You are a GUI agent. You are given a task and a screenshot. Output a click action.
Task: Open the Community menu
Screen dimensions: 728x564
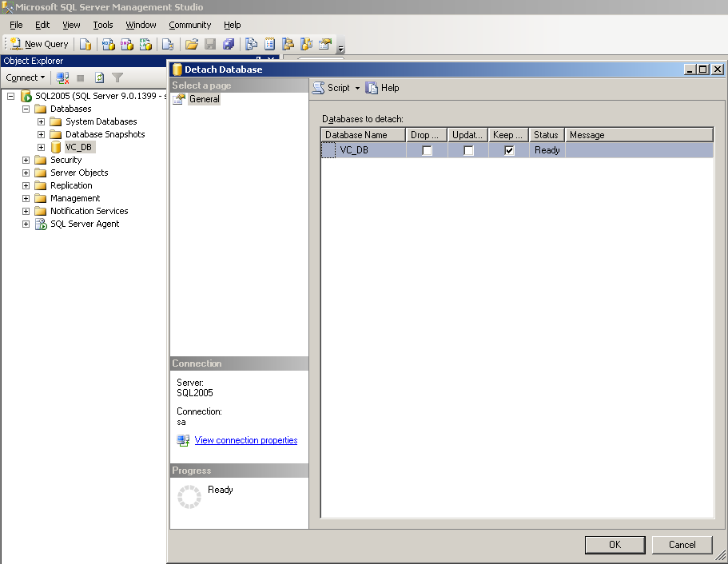pos(189,25)
